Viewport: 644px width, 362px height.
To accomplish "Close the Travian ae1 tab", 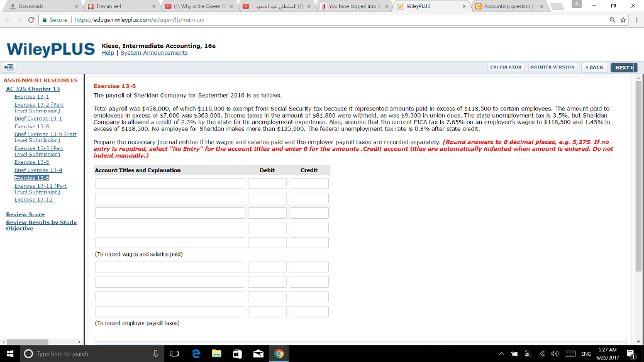I will click(154, 6).
